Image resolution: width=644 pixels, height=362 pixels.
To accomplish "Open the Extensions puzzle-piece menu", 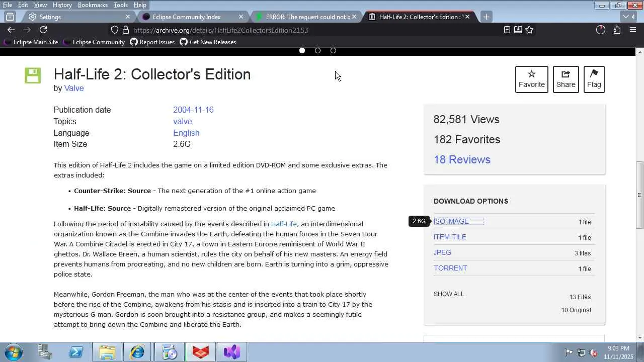I will tap(617, 30).
